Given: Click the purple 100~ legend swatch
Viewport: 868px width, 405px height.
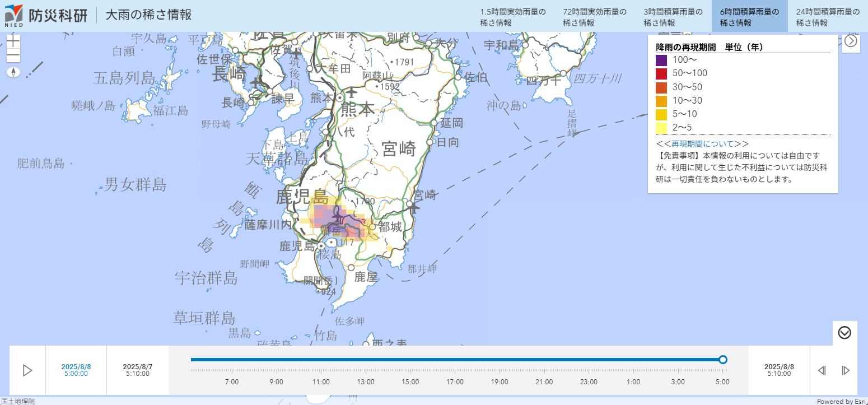Looking at the screenshot, I should [661, 60].
